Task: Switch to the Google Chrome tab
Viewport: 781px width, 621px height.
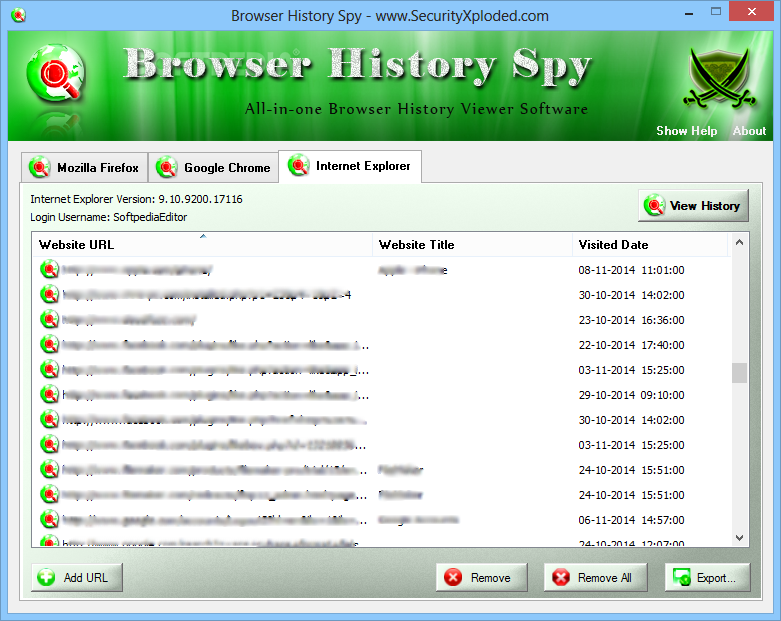Action: (213, 167)
